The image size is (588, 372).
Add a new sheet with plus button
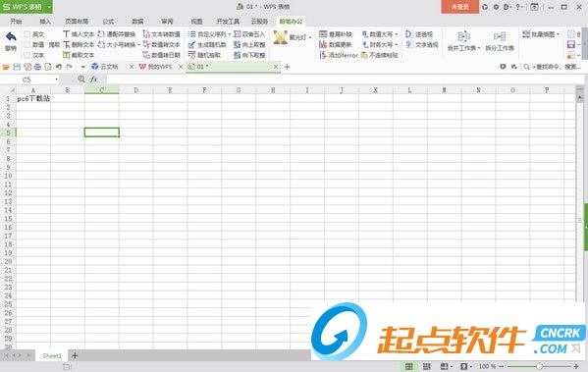coord(75,355)
